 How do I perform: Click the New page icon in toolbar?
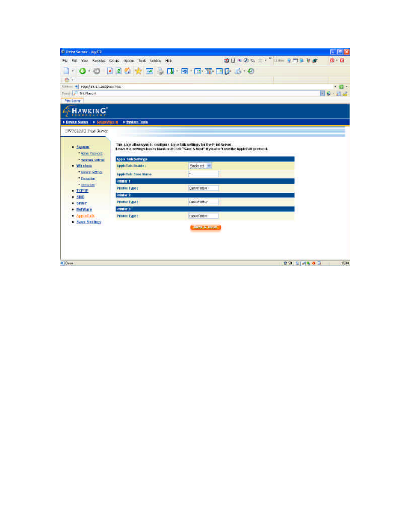pyautogui.click(x=66, y=71)
